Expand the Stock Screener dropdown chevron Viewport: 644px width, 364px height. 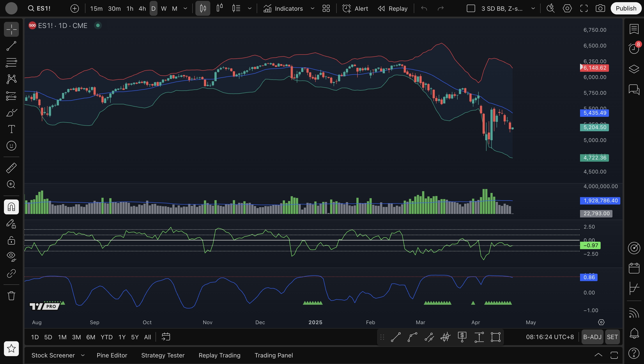pos(83,355)
